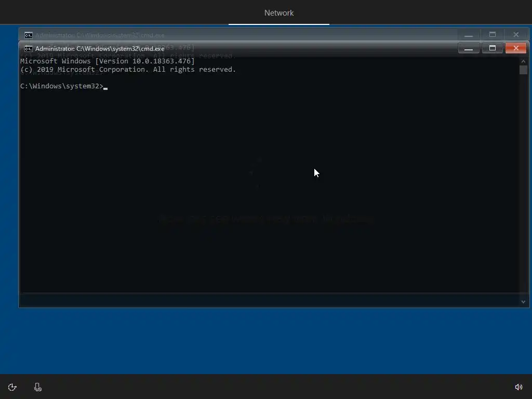Minimize the front cmd.exe window
532x399 pixels.
(x=469, y=48)
